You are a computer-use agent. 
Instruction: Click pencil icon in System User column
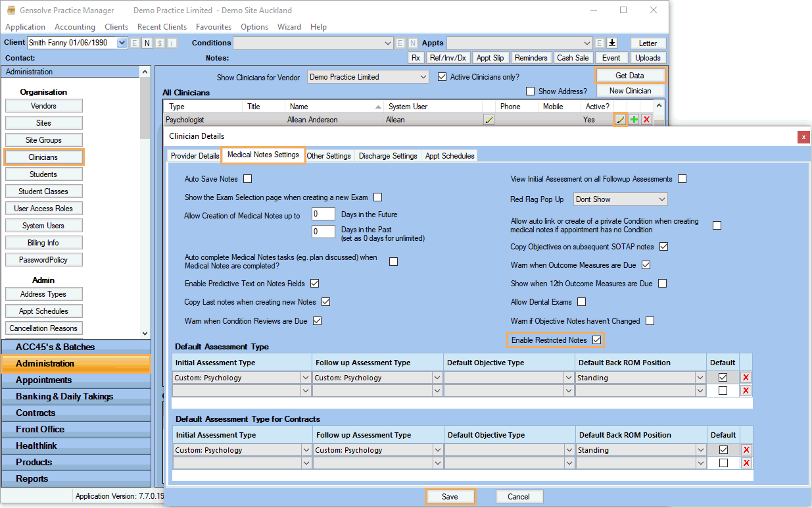pyautogui.click(x=489, y=120)
